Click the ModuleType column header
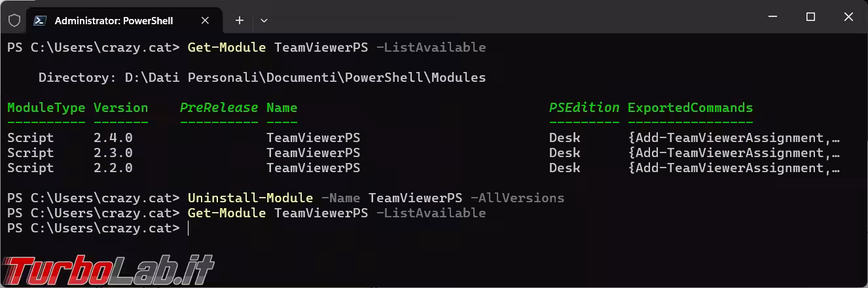This screenshot has height=288, width=868. [x=46, y=108]
